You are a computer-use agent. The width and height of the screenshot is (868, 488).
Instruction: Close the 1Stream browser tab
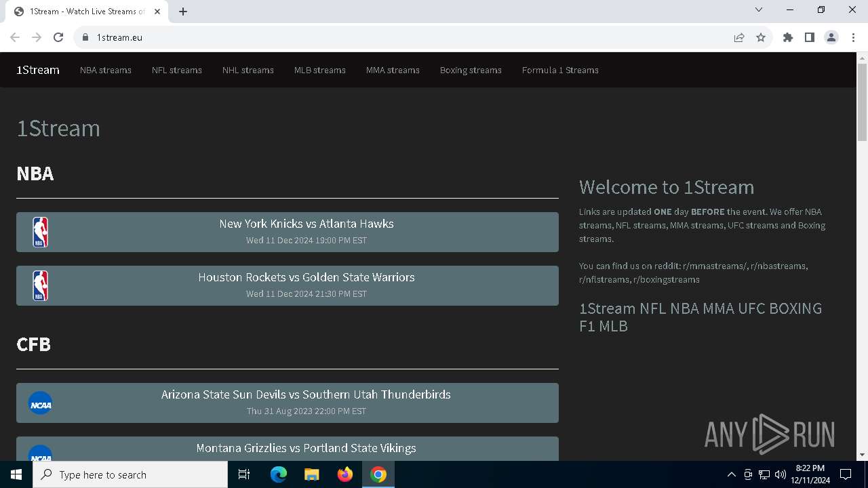[x=157, y=12]
